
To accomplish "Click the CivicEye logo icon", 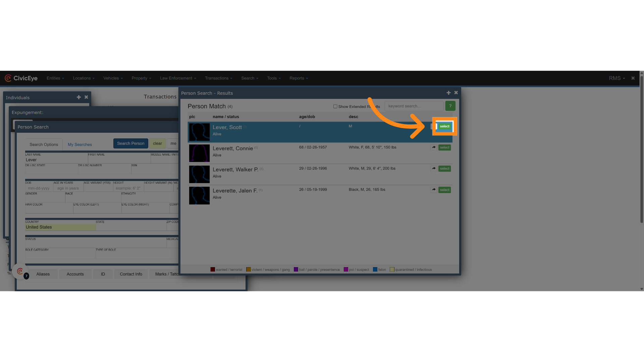I will [8, 78].
